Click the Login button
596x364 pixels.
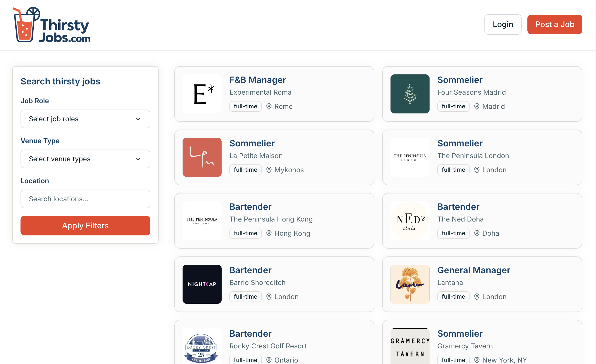[x=503, y=24]
